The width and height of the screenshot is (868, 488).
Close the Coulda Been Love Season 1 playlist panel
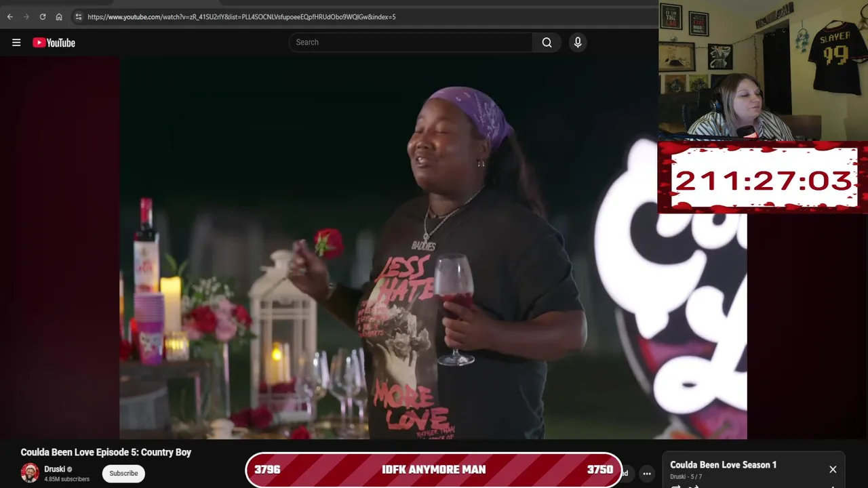click(833, 469)
